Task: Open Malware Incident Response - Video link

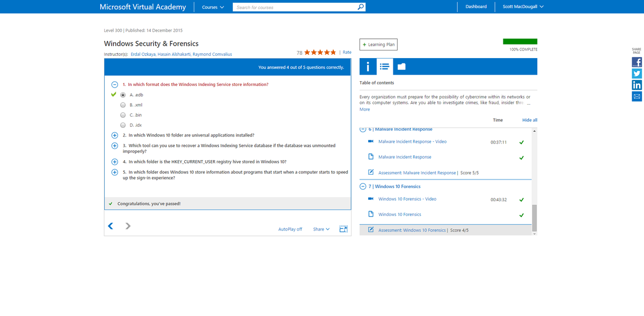Action: (412, 141)
